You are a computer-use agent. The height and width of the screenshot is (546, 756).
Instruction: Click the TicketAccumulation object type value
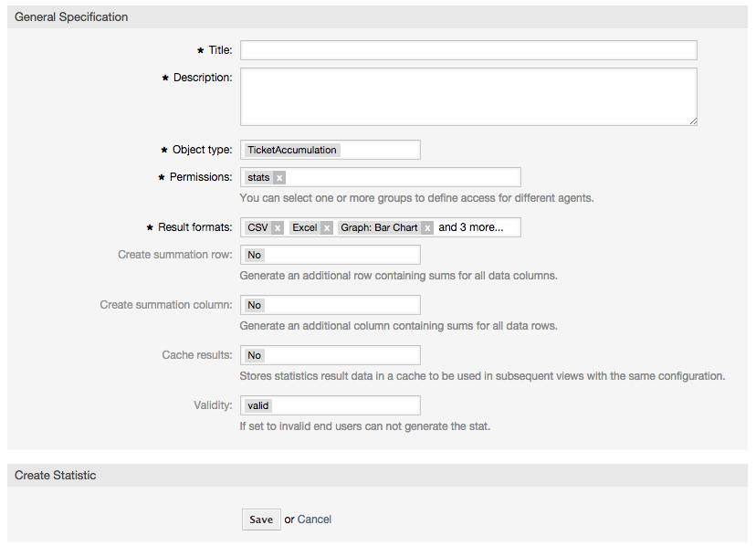(x=292, y=150)
